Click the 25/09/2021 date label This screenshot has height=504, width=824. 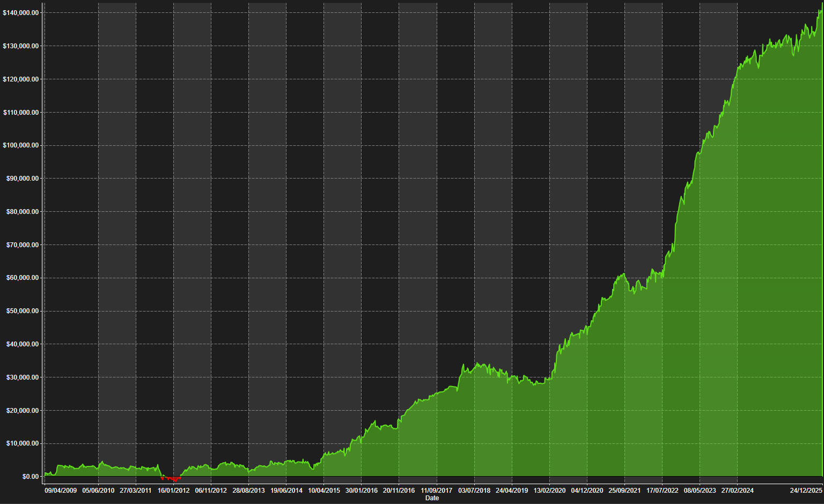coord(624,491)
